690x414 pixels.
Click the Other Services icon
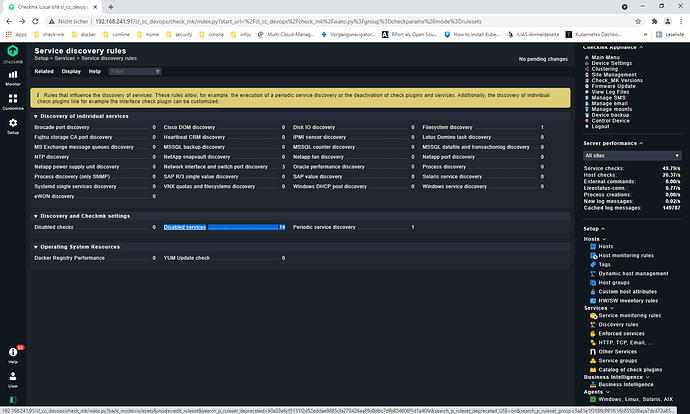(593, 352)
